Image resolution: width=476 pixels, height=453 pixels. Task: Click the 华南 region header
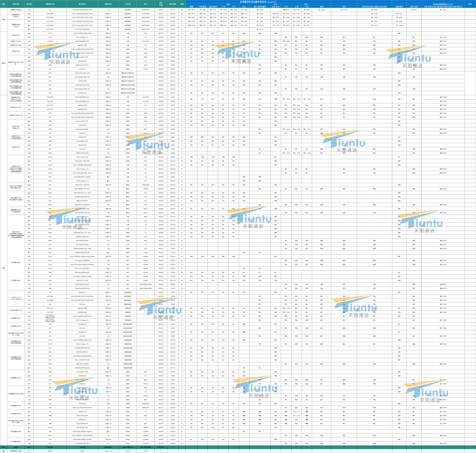point(228,4)
